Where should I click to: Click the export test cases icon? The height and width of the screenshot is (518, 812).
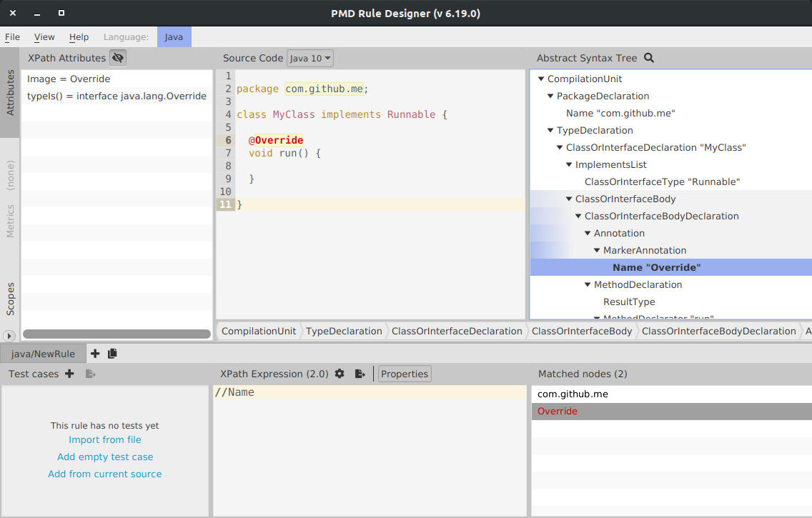click(x=90, y=374)
